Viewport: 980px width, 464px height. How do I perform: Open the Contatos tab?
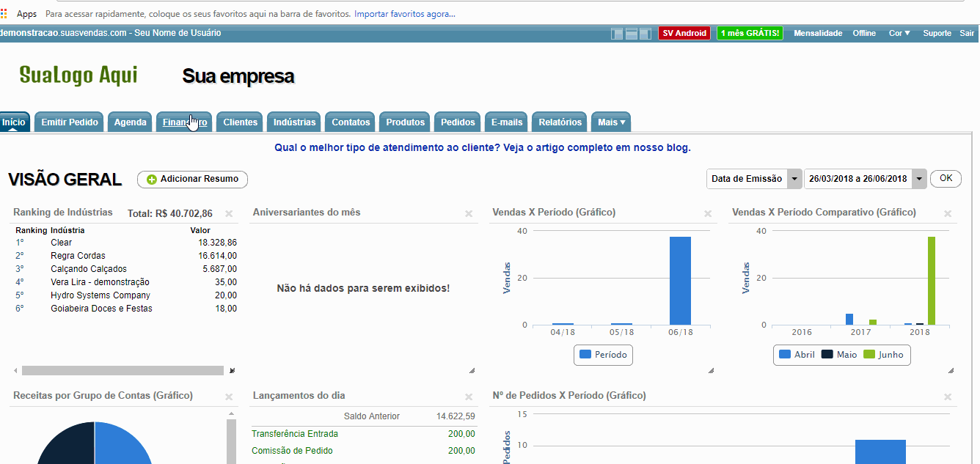351,122
